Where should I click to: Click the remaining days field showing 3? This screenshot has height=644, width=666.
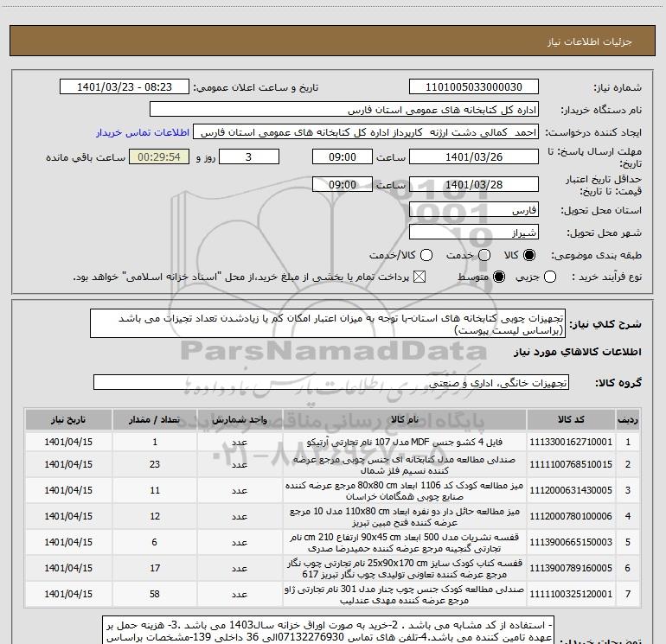249,156
